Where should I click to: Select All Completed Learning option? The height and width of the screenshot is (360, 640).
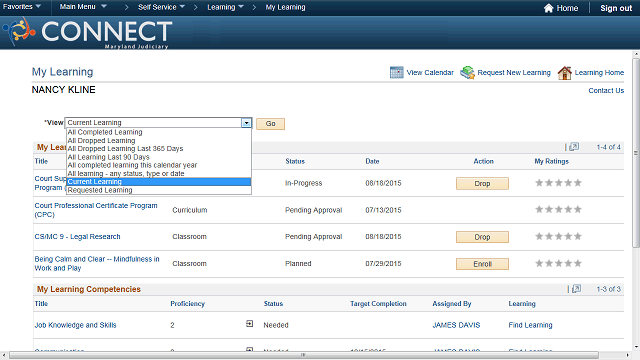[x=158, y=132]
